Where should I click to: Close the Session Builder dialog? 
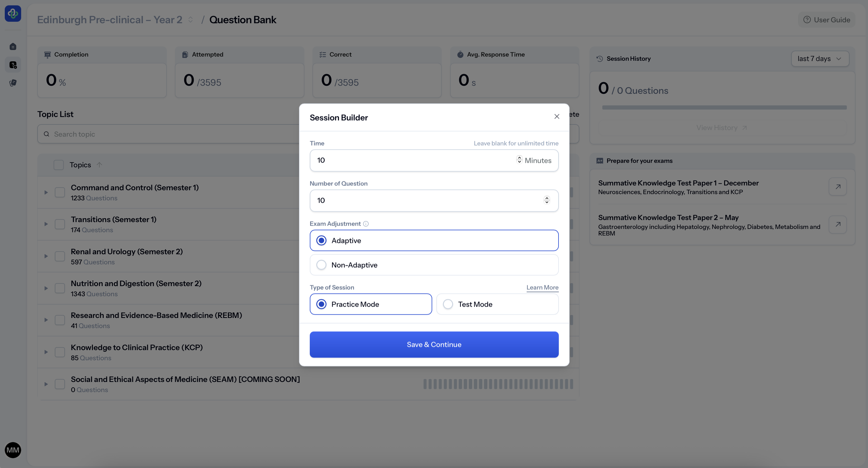[x=557, y=116]
